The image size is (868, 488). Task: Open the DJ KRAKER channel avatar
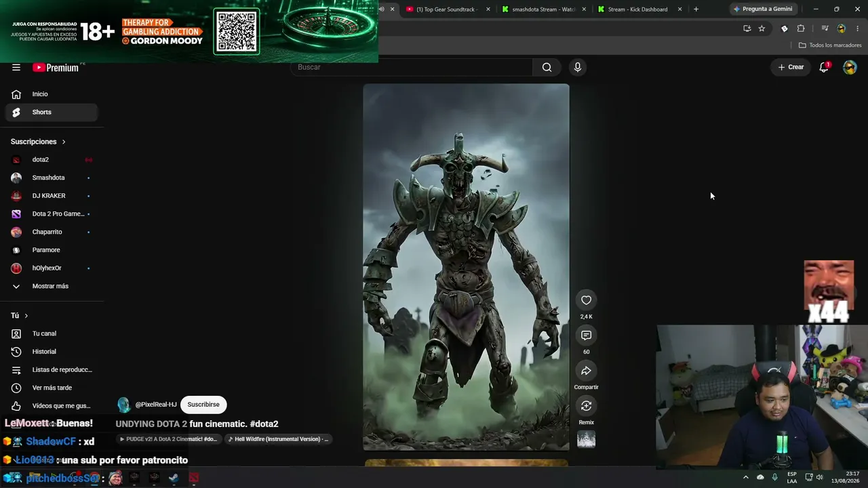(x=16, y=196)
